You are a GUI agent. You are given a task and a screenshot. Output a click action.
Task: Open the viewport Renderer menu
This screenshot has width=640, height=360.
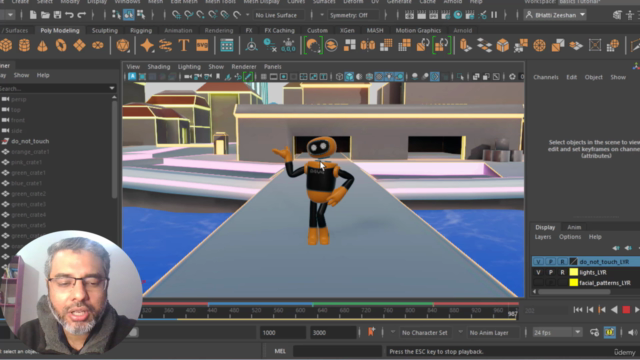pos(244,67)
